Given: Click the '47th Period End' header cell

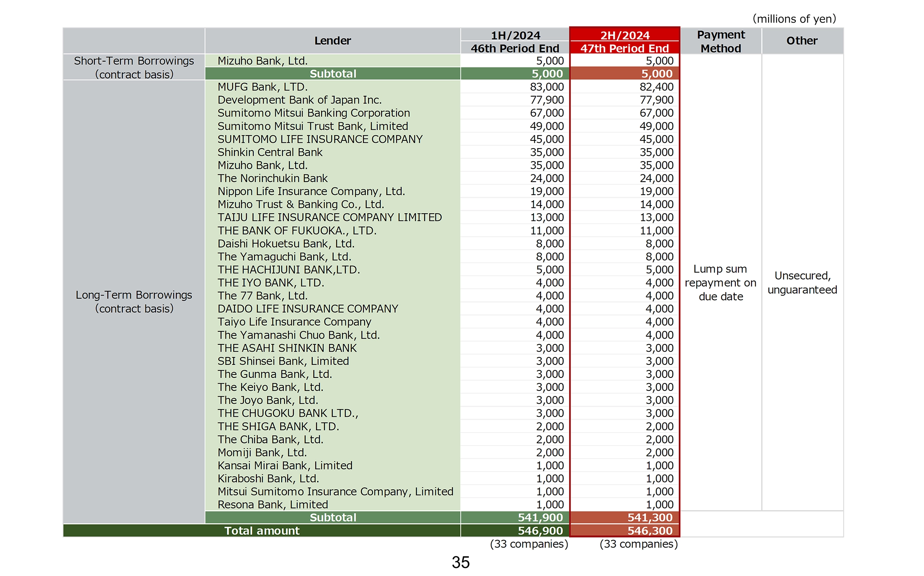Looking at the screenshot, I should (x=625, y=48).
